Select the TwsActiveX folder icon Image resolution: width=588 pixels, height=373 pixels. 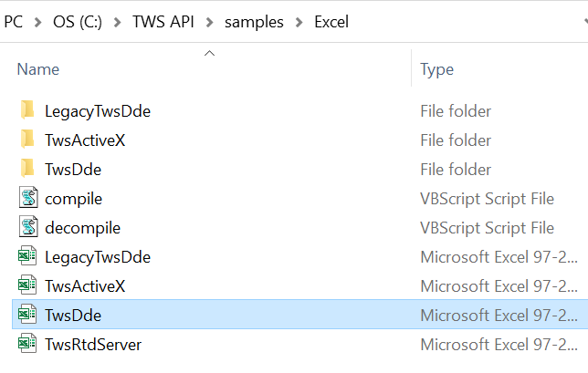point(27,140)
